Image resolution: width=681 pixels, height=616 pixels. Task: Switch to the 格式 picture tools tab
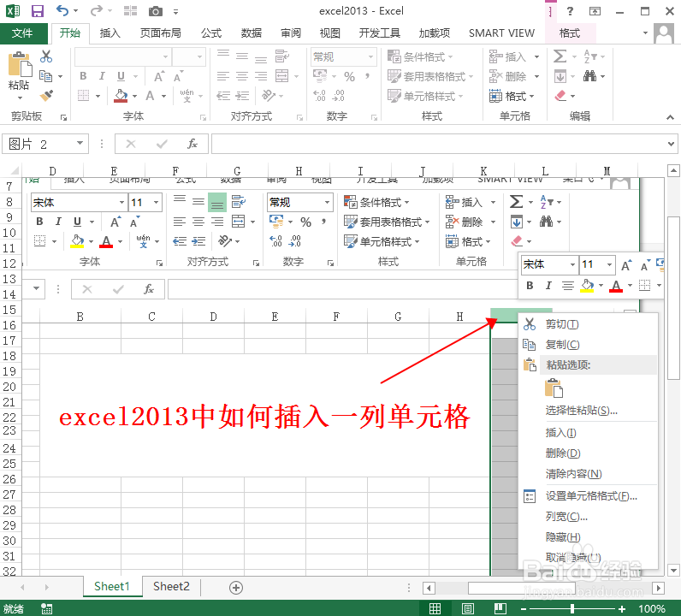(570, 33)
